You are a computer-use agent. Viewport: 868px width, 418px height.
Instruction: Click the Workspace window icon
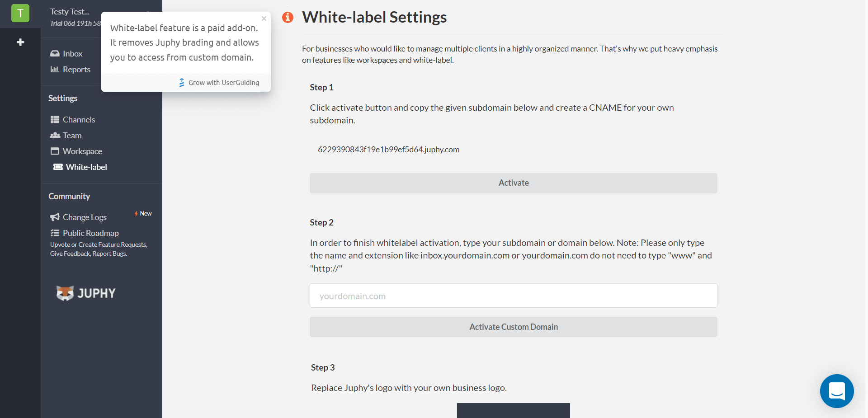(x=55, y=151)
